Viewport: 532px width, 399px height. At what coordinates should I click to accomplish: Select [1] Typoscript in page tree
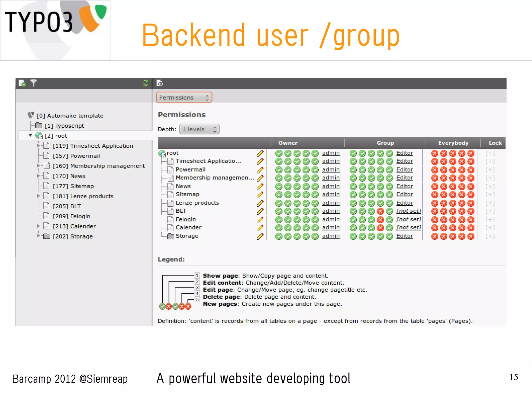click(x=64, y=126)
